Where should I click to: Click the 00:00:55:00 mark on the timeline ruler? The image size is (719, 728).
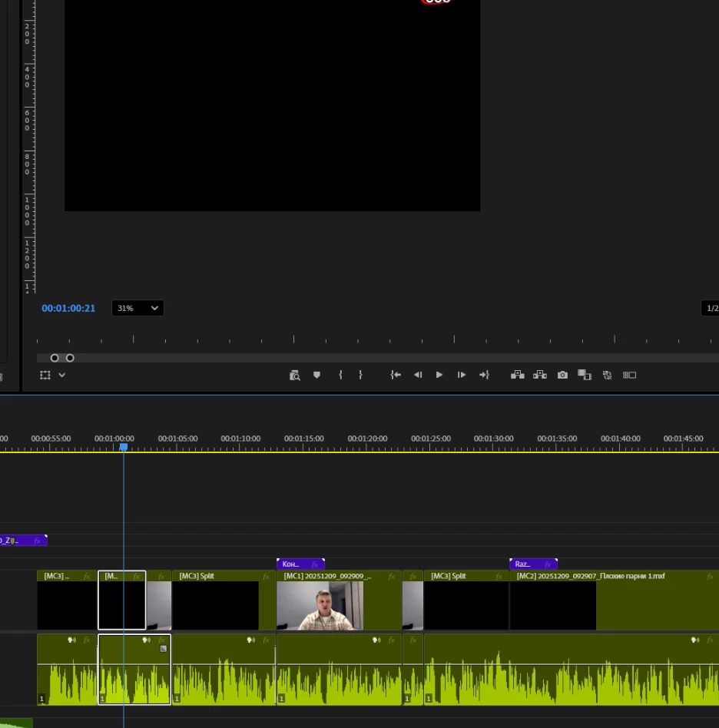[51, 438]
